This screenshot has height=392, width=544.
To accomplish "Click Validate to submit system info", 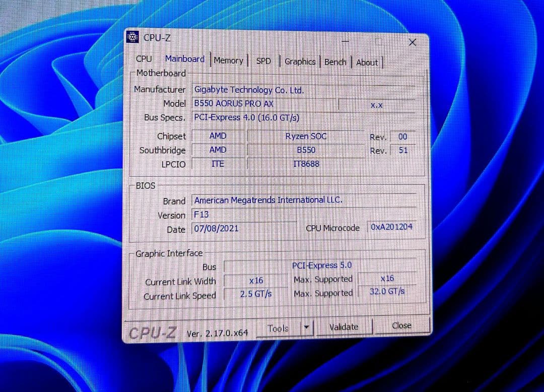I will click(x=344, y=326).
